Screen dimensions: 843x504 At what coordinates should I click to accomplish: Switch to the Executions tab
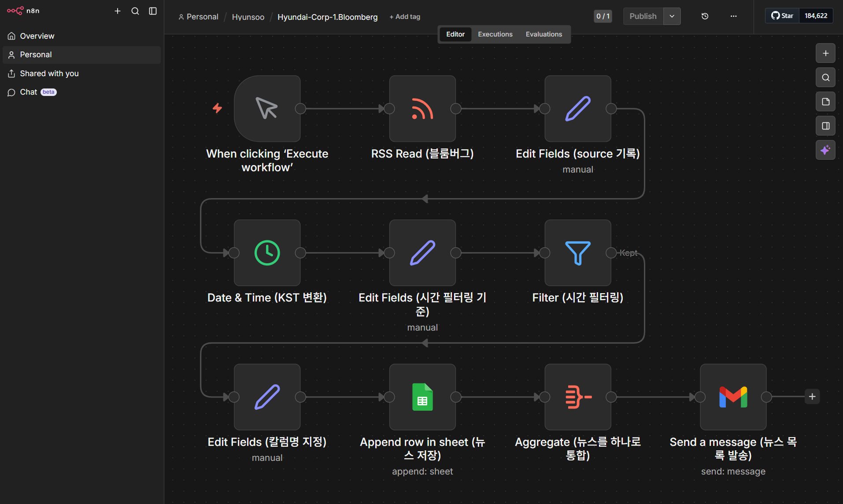click(x=495, y=34)
